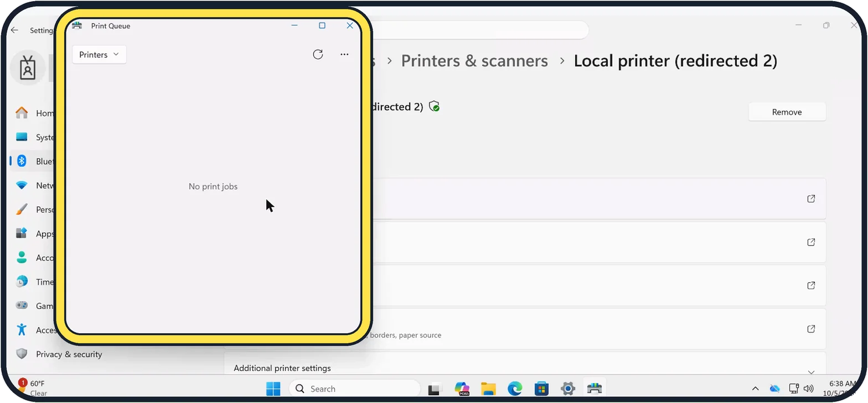Open the volume tray icon

pos(808,389)
